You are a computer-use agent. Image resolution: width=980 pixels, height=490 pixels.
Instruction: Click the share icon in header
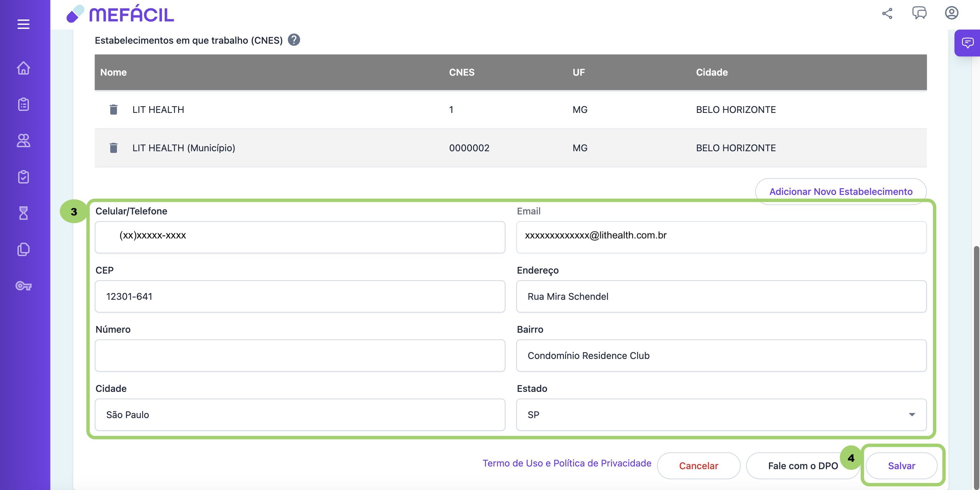pyautogui.click(x=887, y=14)
